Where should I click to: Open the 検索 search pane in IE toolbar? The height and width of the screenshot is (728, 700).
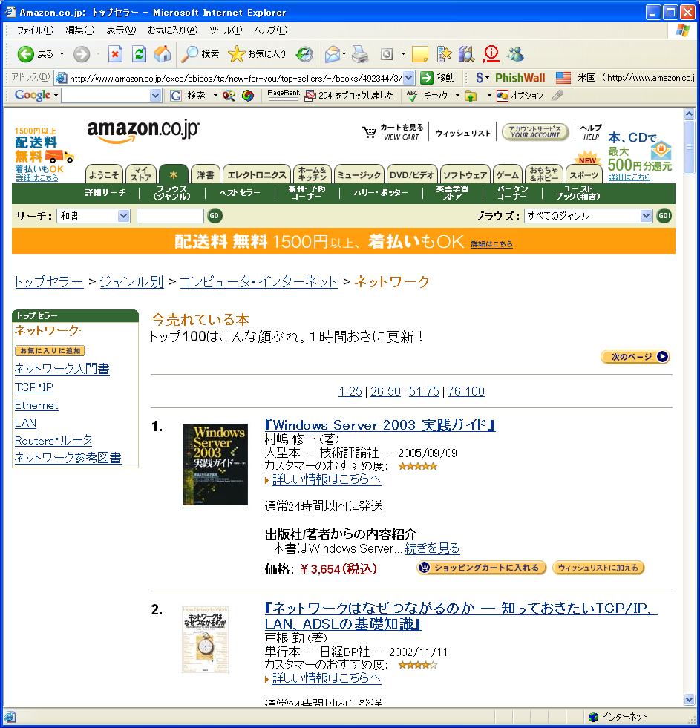[x=200, y=54]
